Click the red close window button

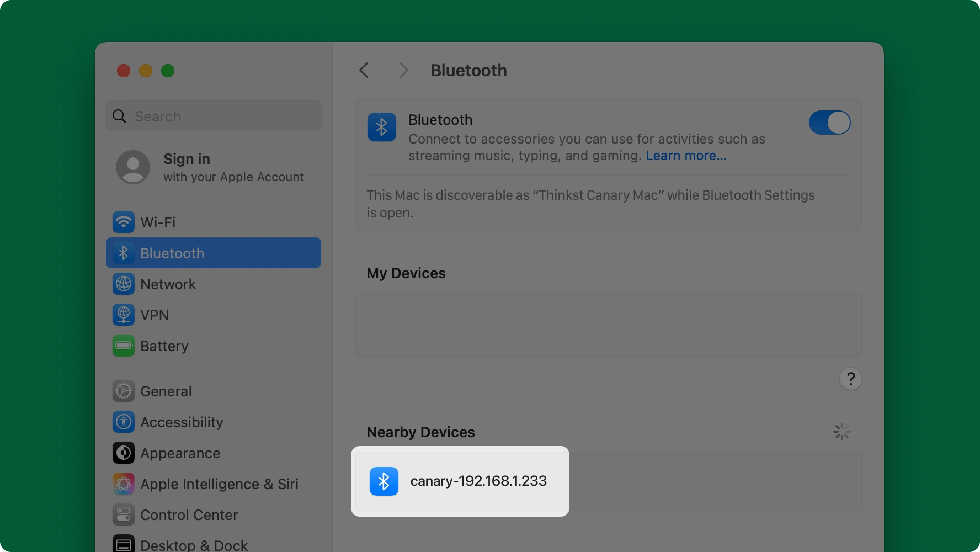click(x=124, y=71)
